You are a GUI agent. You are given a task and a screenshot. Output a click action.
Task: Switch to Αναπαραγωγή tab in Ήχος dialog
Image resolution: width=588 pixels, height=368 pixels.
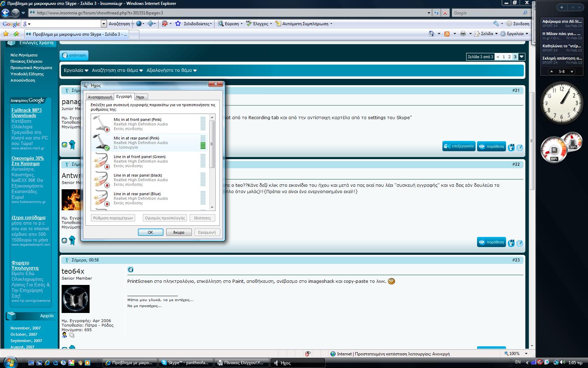click(x=100, y=97)
